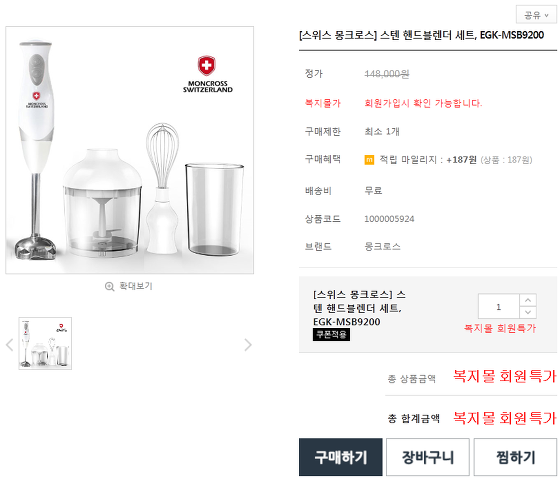
Task: Show previous thumbnail with left arrow
Action: [x=10, y=345]
